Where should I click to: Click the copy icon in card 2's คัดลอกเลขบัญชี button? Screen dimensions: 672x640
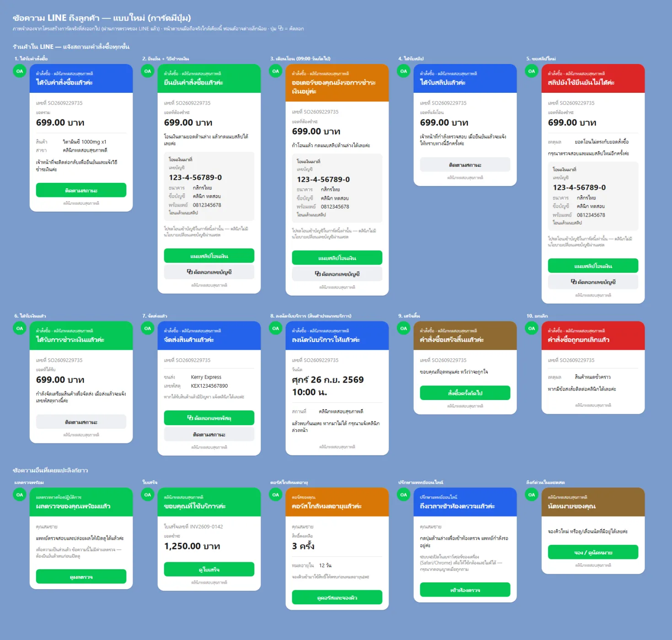(x=189, y=272)
